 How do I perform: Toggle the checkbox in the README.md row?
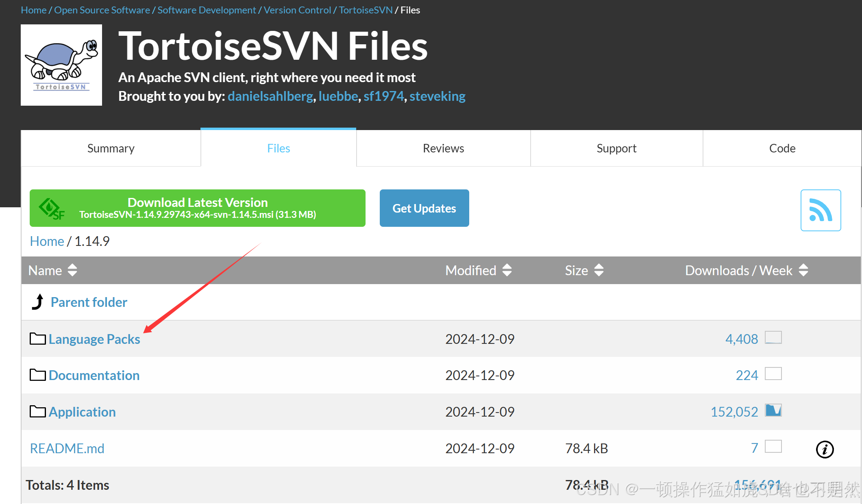click(x=774, y=446)
